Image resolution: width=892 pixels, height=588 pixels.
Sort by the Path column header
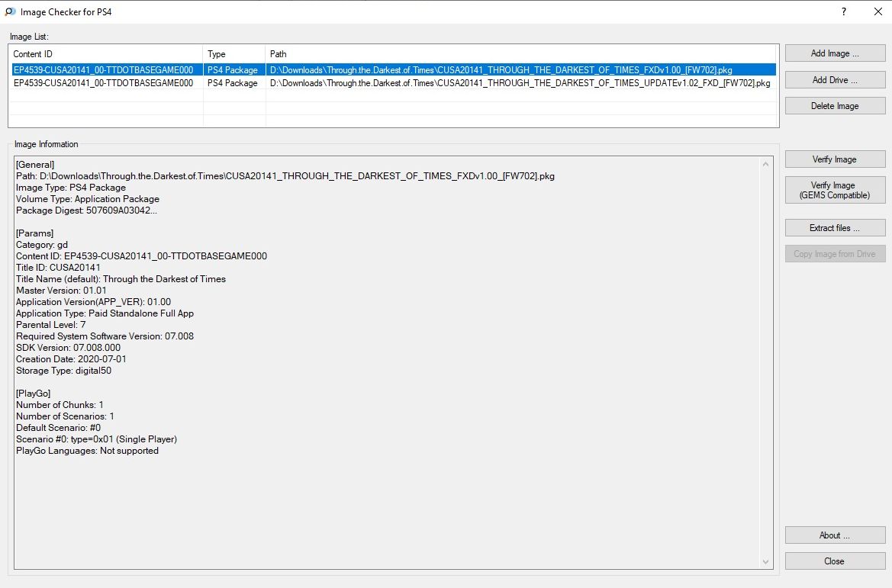click(521, 54)
